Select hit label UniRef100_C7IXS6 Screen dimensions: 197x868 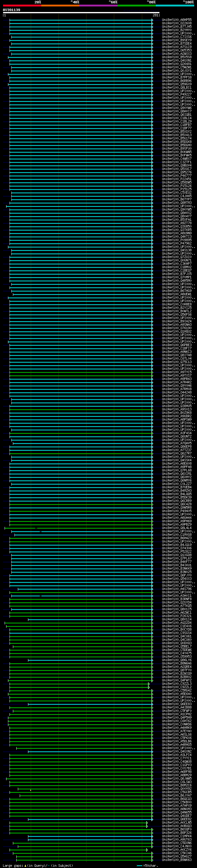(x=177, y=37)
